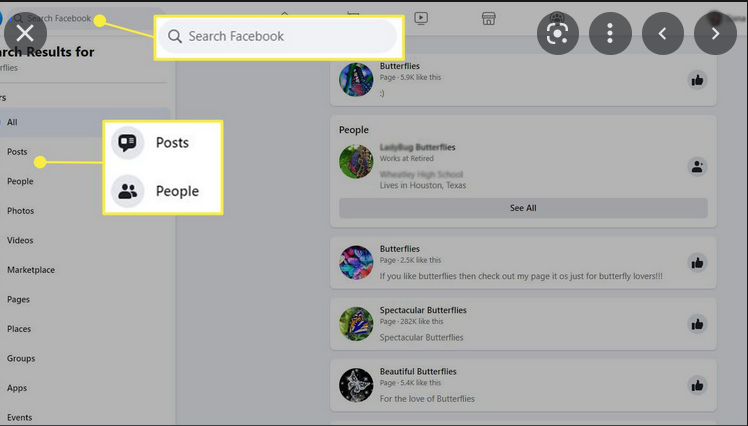This screenshot has width=748, height=426.
Task: Open the Butterflies 2.5K page profile picture
Action: (x=356, y=262)
